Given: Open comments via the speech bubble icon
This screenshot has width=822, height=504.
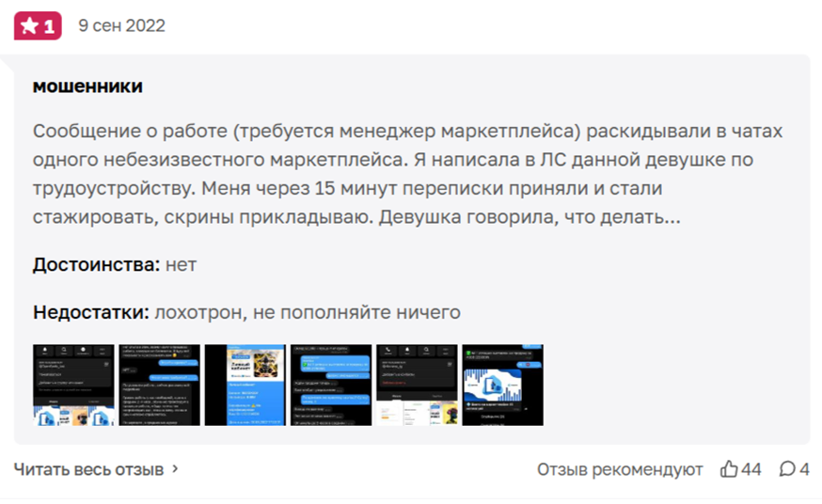Looking at the screenshot, I should [787, 469].
